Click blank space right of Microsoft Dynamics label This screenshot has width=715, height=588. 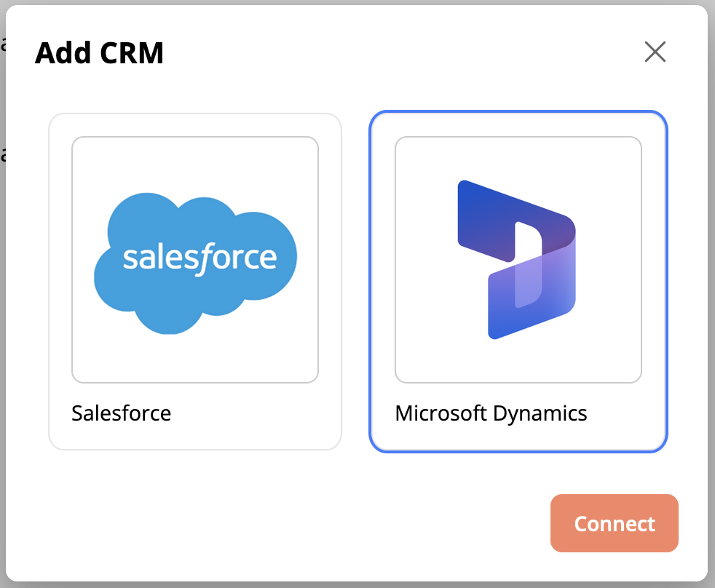click(x=626, y=413)
